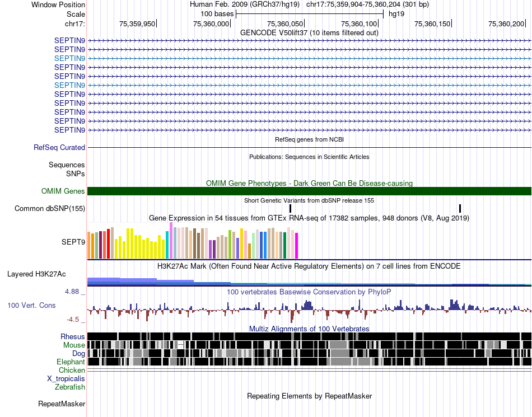532x417 pixels.
Task: Click the Elephant alignment row
Action: coord(310,362)
